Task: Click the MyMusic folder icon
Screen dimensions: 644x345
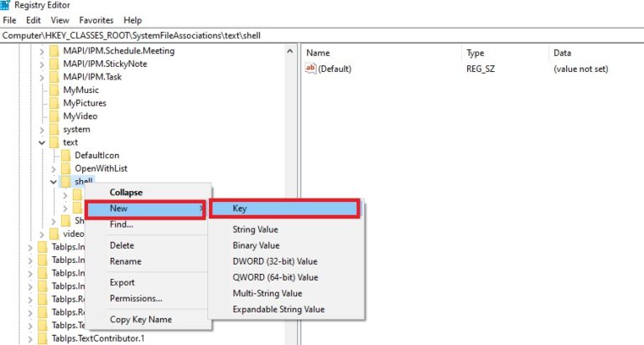Action: pos(54,90)
